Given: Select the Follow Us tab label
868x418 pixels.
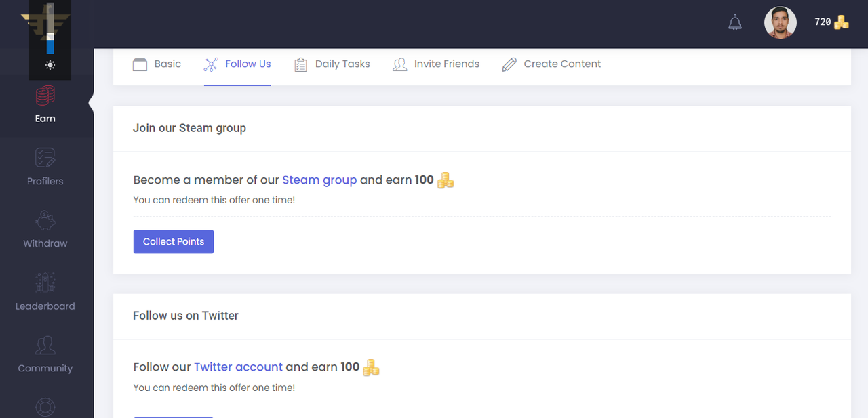Looking at the screenshot, I should point(248,64).
